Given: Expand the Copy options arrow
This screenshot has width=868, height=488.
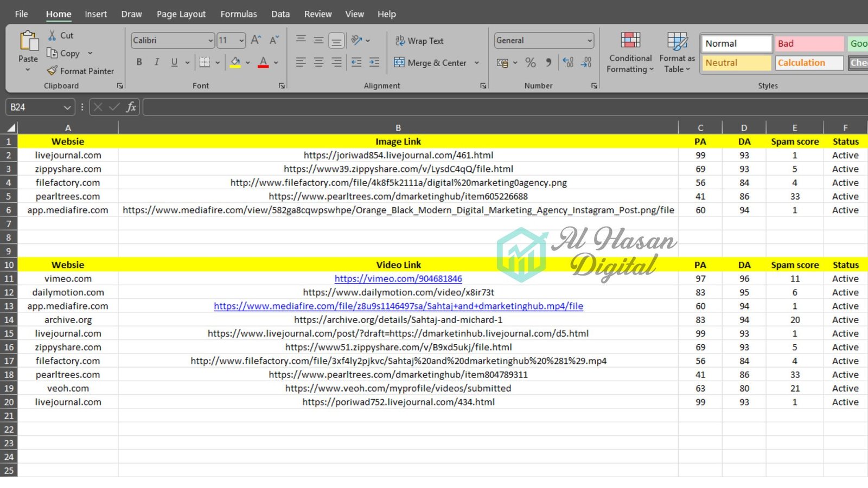Looking at the screenshot, I should (x=90, y=53).
